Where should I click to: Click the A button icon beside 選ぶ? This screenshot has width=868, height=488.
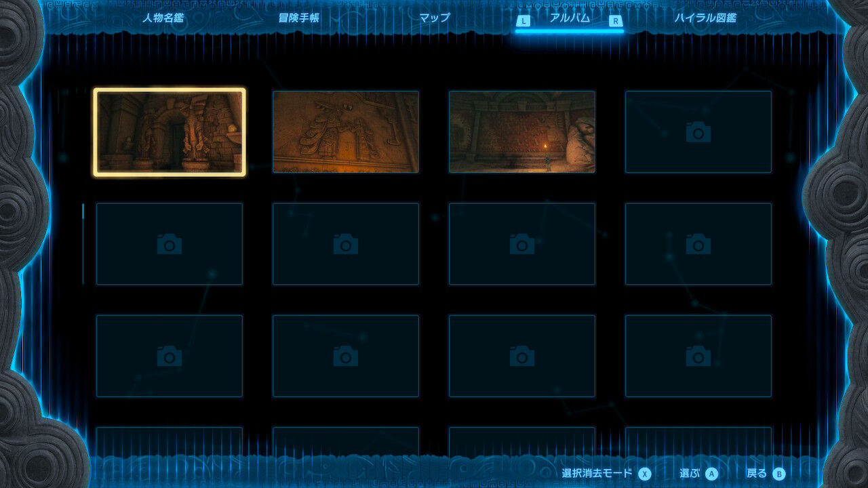(711, 474)
